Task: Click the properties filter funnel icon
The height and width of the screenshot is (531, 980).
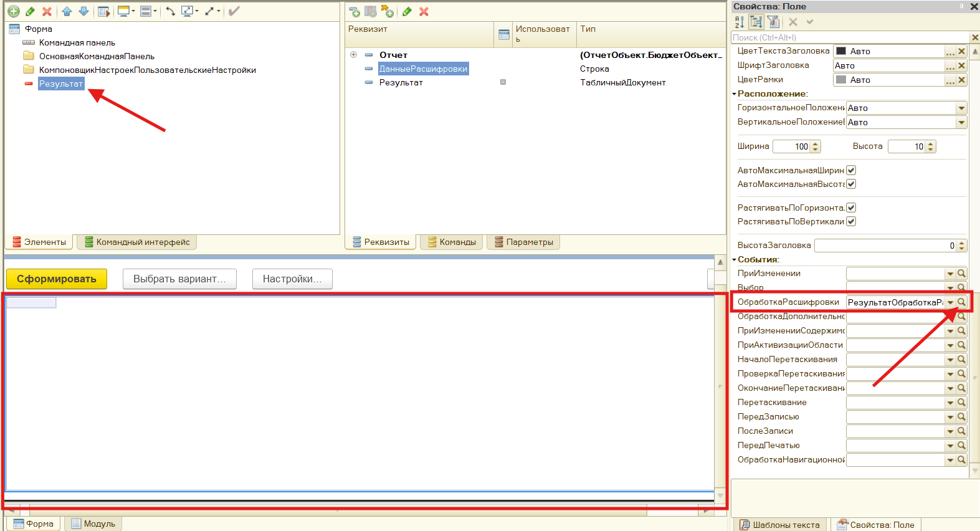Action: pos(773,22)
